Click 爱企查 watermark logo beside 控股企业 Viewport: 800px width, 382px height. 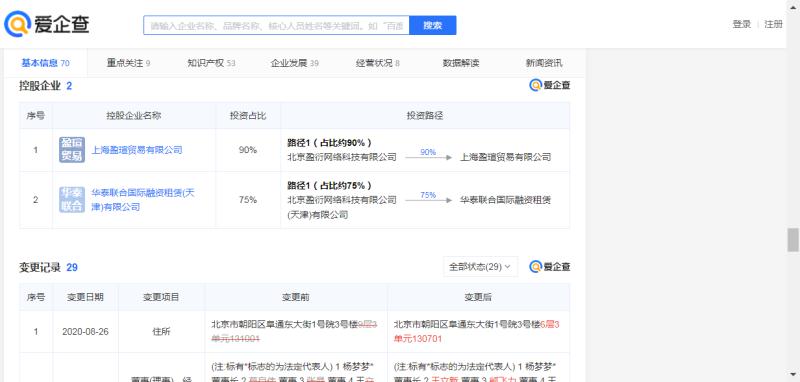549,86
